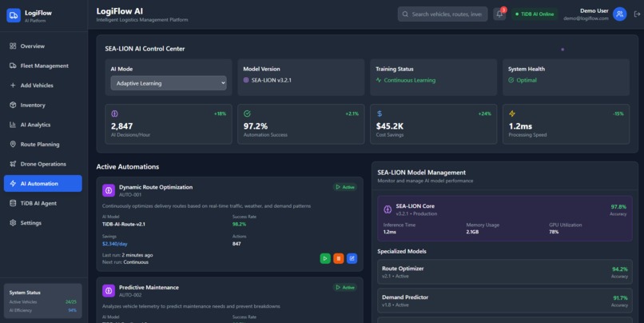644x323 pixels.
Task: Edit Dynamic Route Optimization with blue button
Action: [x=352, y=258]
